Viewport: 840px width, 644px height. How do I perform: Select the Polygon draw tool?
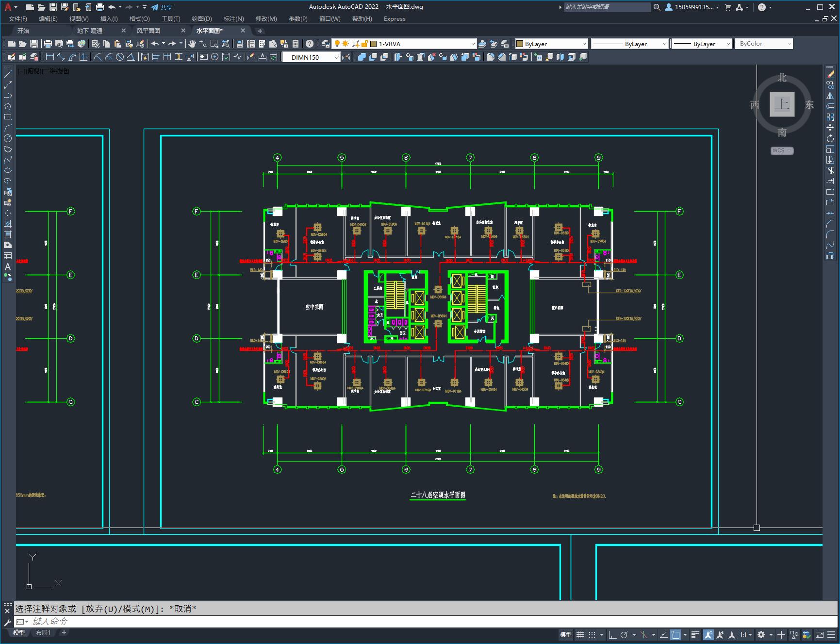[x=8, y=106]
